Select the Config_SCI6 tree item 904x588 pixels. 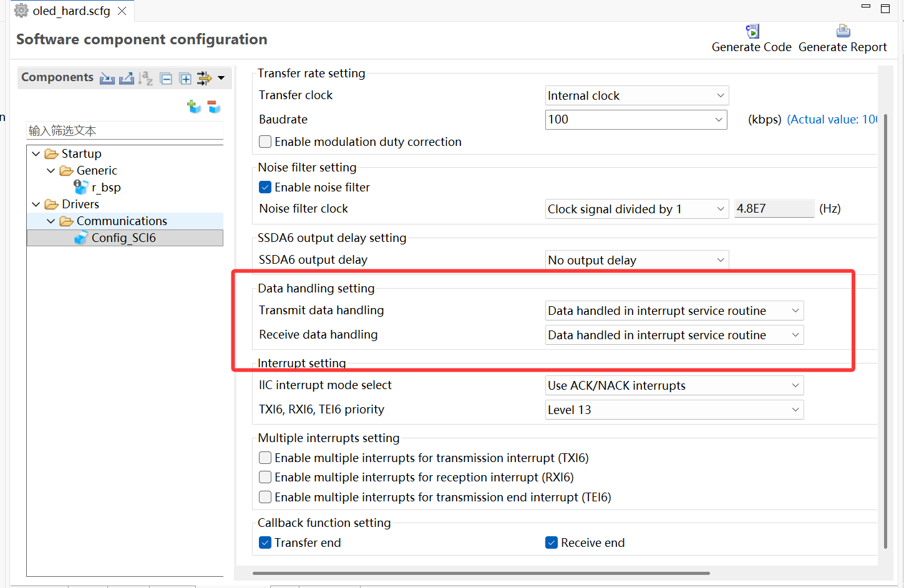[x=124, y=238]
